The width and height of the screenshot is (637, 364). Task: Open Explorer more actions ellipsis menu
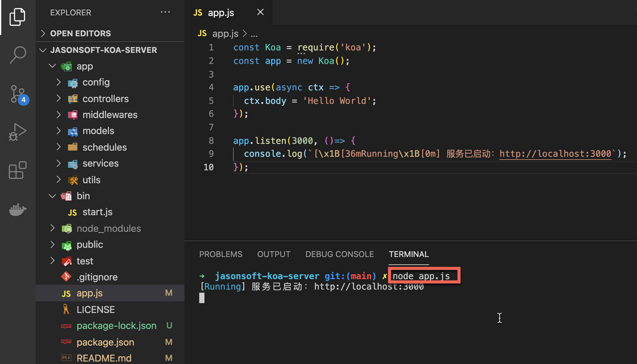point(165,12)
